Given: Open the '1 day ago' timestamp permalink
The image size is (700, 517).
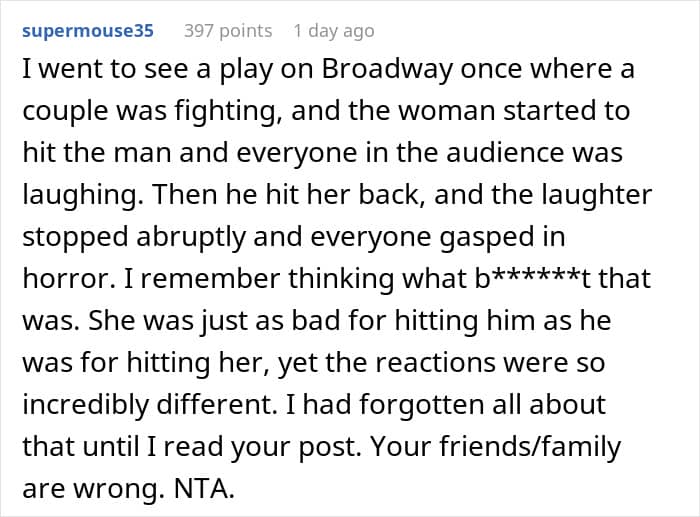Looking at the screenshot, I should (334, 31).
